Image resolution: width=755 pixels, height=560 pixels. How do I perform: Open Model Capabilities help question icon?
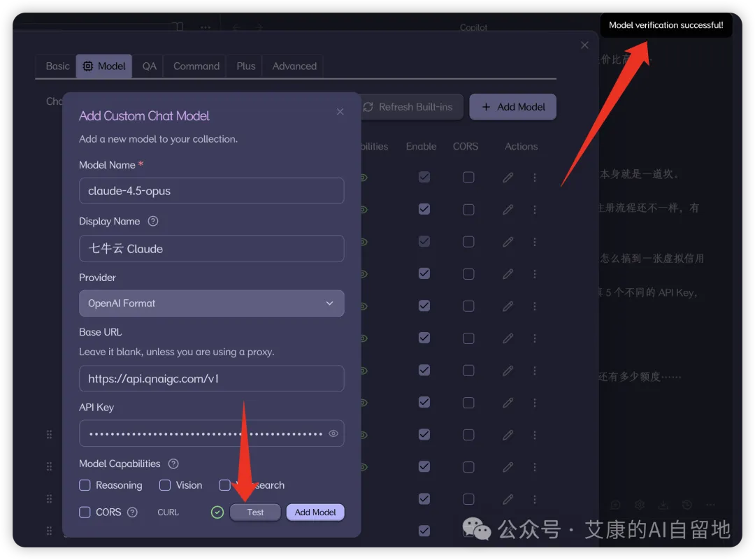(173, 464)
